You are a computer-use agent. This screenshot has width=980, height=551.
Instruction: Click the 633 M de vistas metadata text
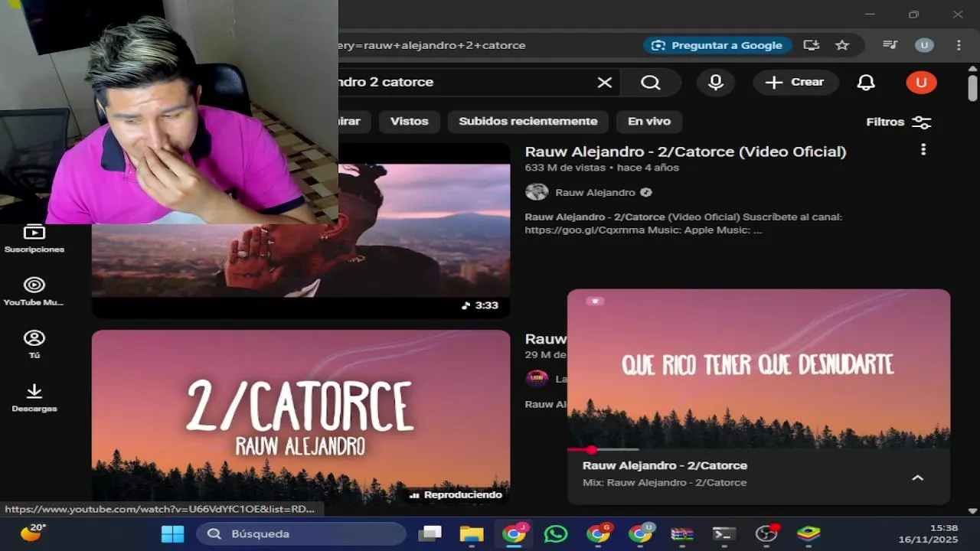pos(565,168)
